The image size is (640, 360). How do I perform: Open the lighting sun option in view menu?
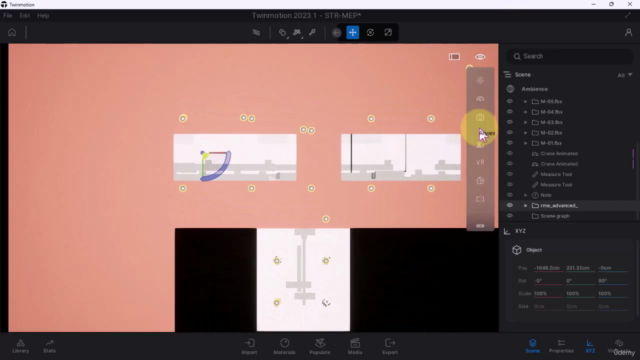[x=480, y=80]
